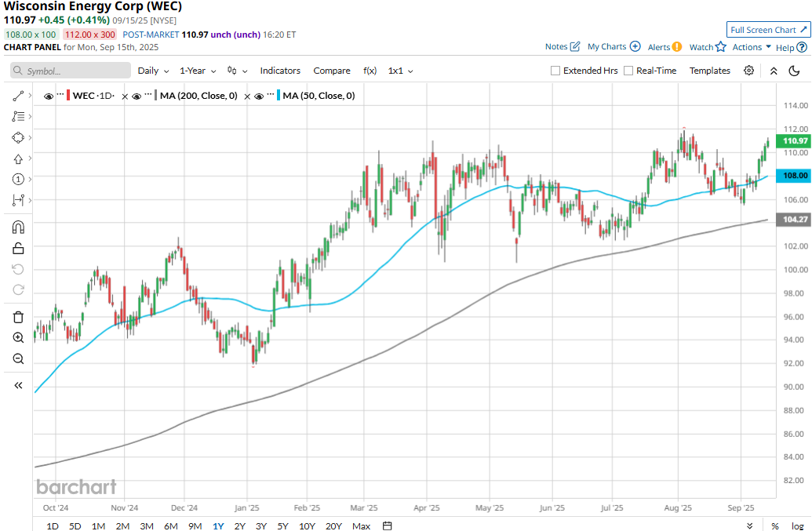Open the chart type candlestick dropdown
The width and height of the screenshot is (812, 531).
click(237, 71)
